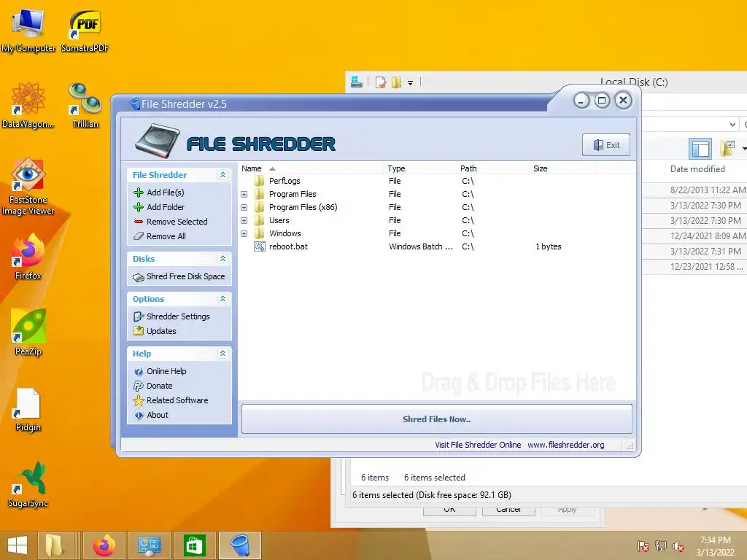Select the SugarSync desktop shortcut
Screen dimensions: 747x560
(28, 485)
